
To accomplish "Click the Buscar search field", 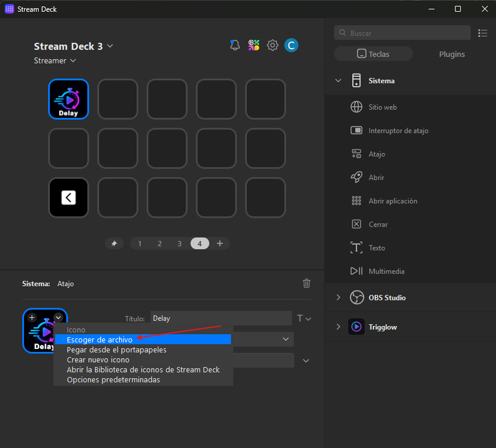I will click(x=402, y=33).
